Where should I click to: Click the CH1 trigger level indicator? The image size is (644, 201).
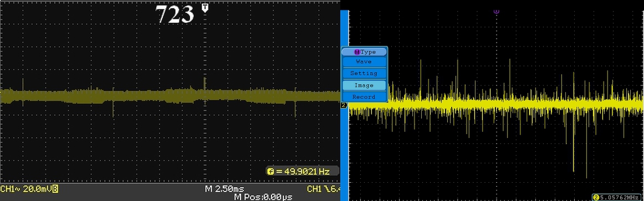[x=324, y=189]
